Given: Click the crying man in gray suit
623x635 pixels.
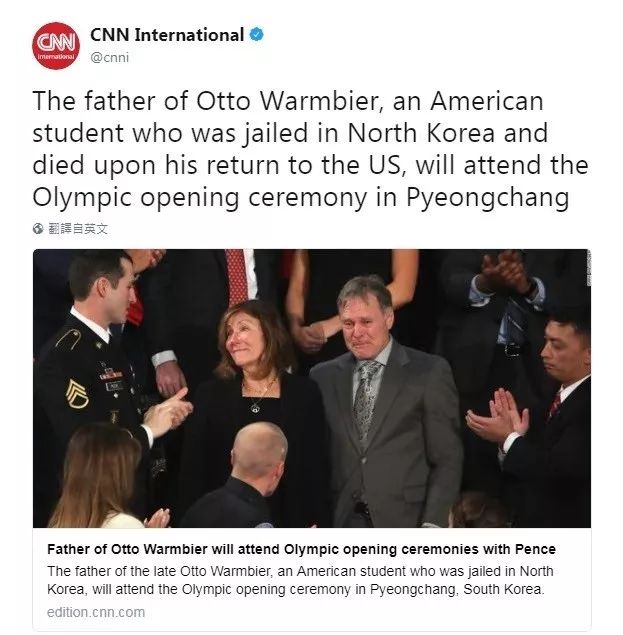Looking at the screenshot, I should (x=385, y=401).
